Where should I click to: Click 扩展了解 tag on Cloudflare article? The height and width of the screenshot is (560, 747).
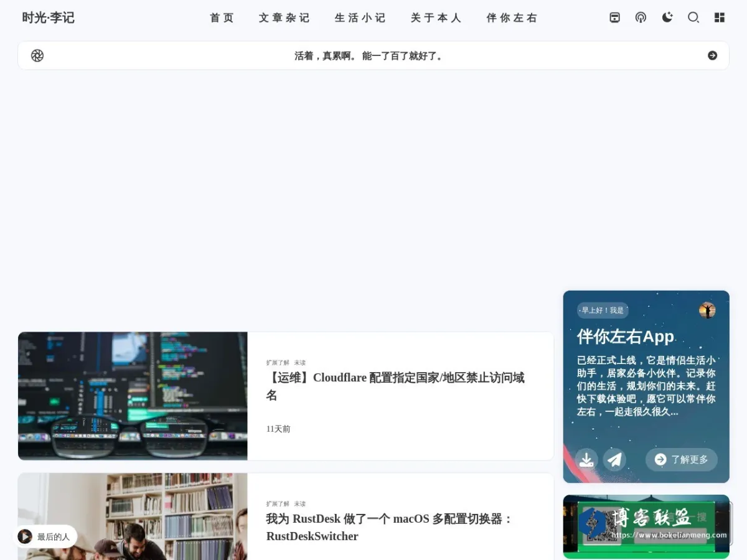(278, 363)
